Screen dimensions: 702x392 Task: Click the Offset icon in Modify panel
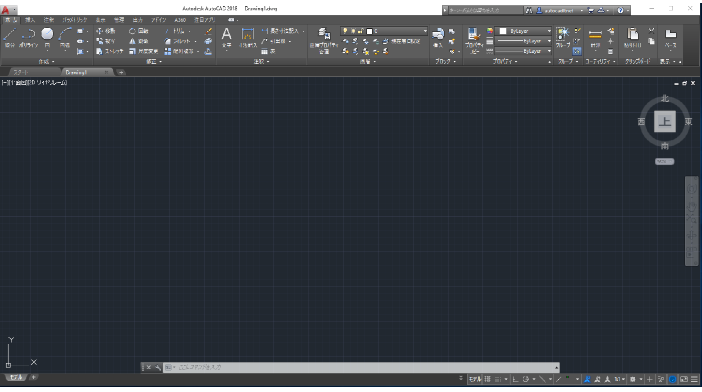(x=208, y=52)
